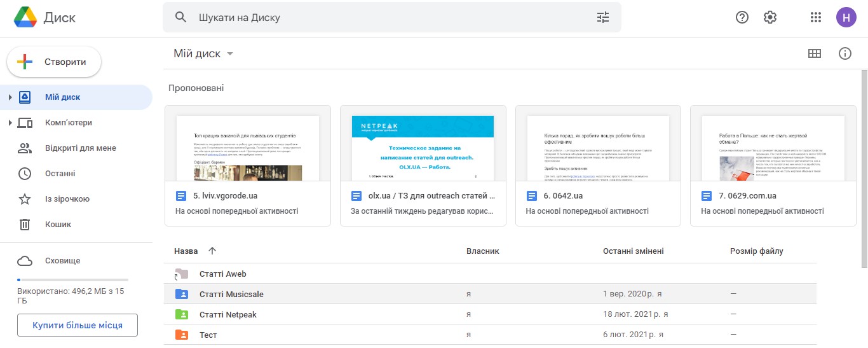Click Останні змінені column header
This screenshot has width=868, height=348.
(634, 251)
